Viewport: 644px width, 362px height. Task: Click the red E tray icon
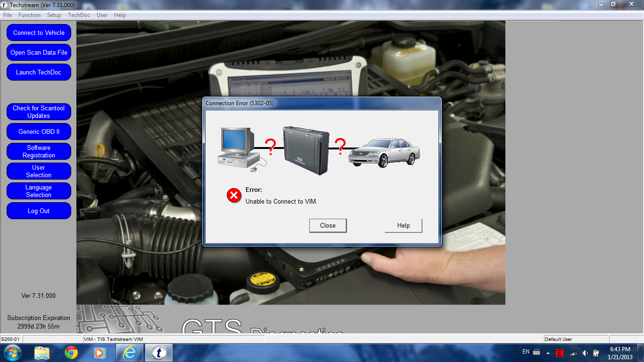560,353
